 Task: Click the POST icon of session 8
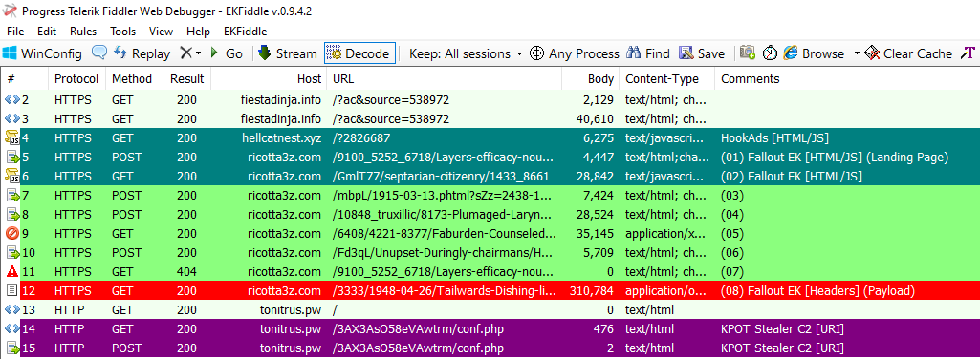11,215
